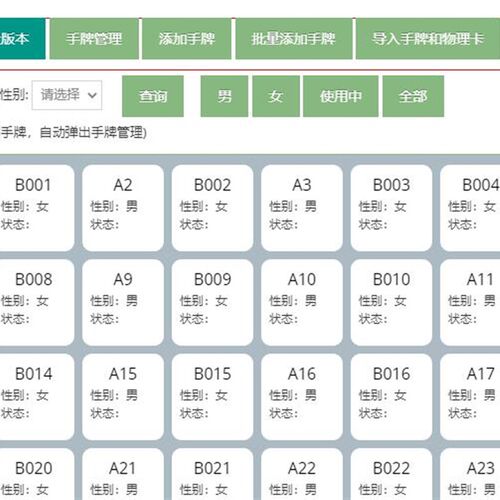
Task: Open the 手牌管理 tab
Action: (x=94, y=39)
